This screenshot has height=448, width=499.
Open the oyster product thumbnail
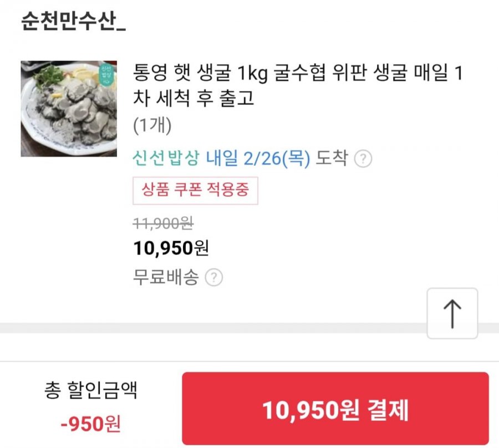[x=69, y=109]
